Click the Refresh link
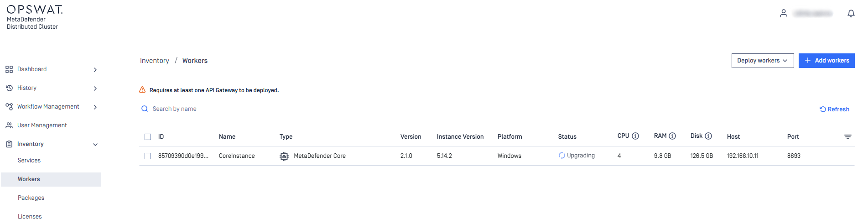 (x=834, y=109)
